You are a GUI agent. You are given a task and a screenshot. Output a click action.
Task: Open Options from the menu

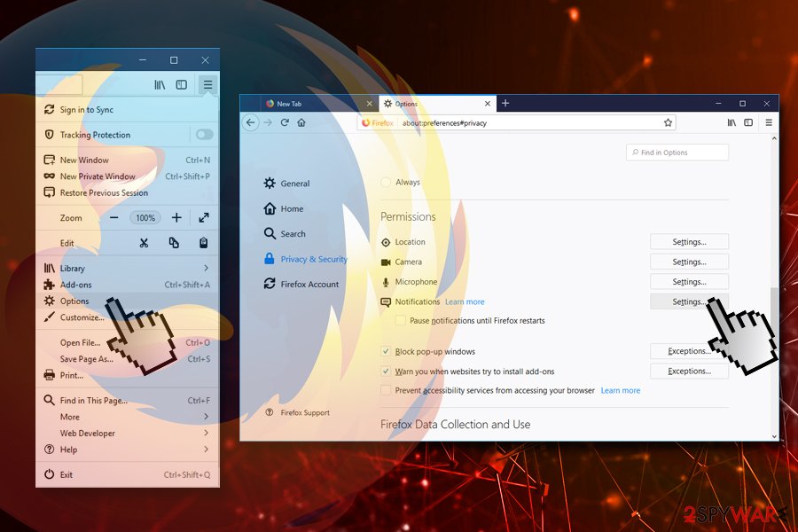coord(128,301)
